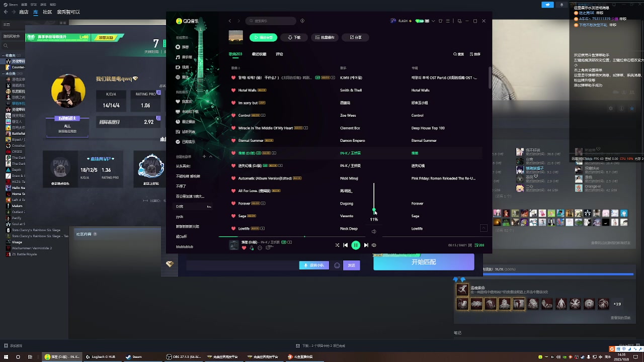
Task: Click the listen-to-identify icon beside search box
Action: click(302, 21)
